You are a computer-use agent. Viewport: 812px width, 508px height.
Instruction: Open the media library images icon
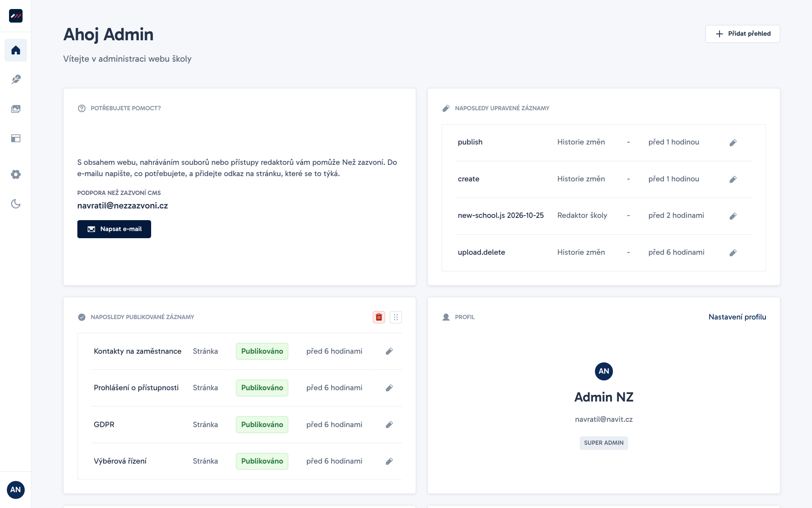16,109
